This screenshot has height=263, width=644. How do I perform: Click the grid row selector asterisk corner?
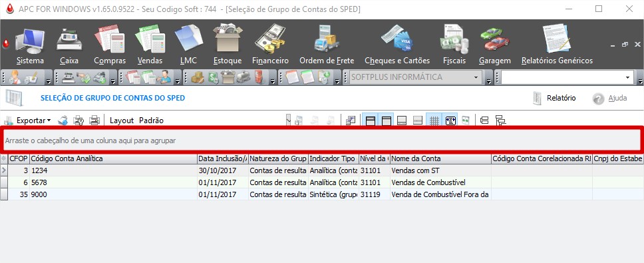click(x=4, y=158)
